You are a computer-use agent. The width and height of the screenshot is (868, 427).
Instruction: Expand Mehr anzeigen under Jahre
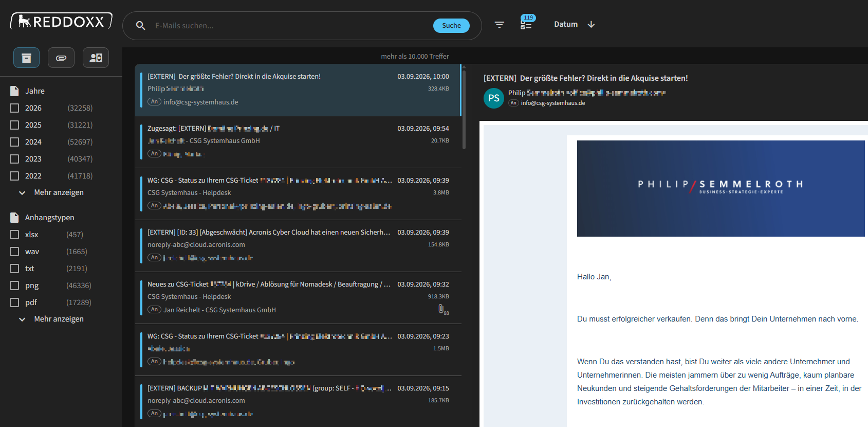(x=51, y=192)
